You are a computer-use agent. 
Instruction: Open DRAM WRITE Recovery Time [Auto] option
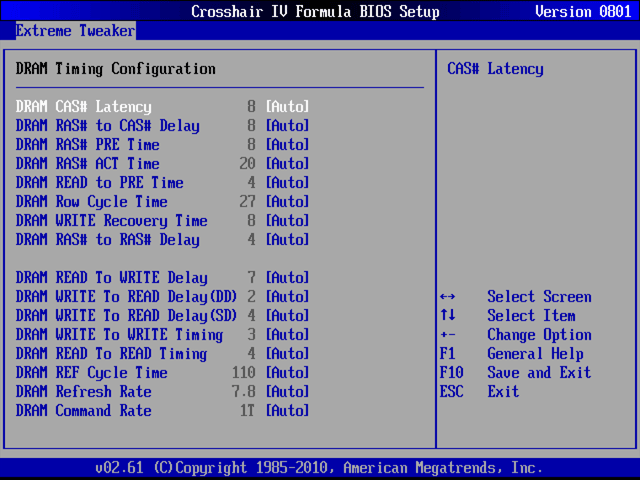[287, 220]
